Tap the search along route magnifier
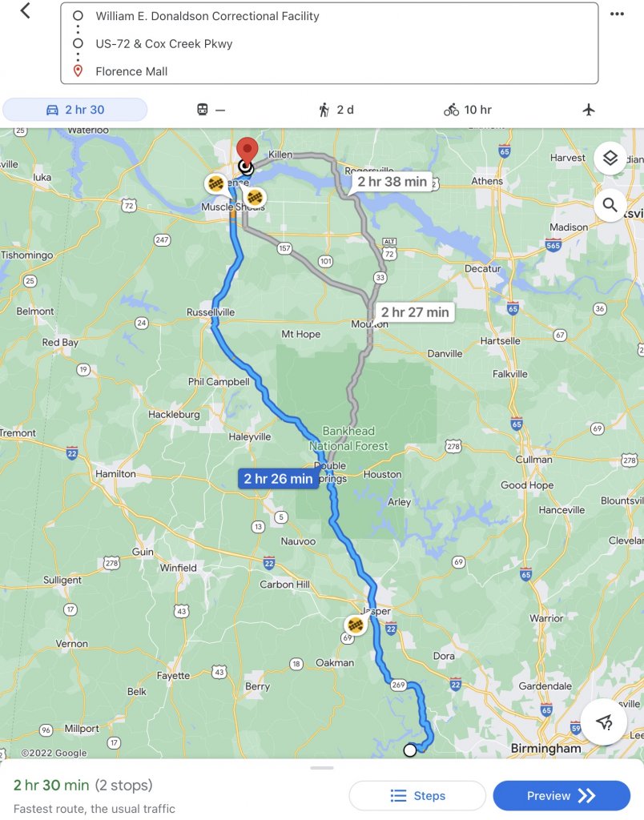Screen dimensions: 644x820 610,205
